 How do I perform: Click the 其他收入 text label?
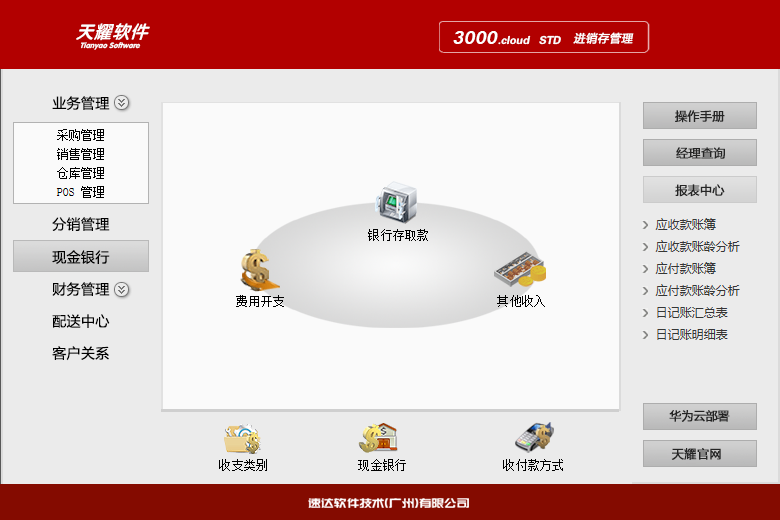tap(520, 301)
